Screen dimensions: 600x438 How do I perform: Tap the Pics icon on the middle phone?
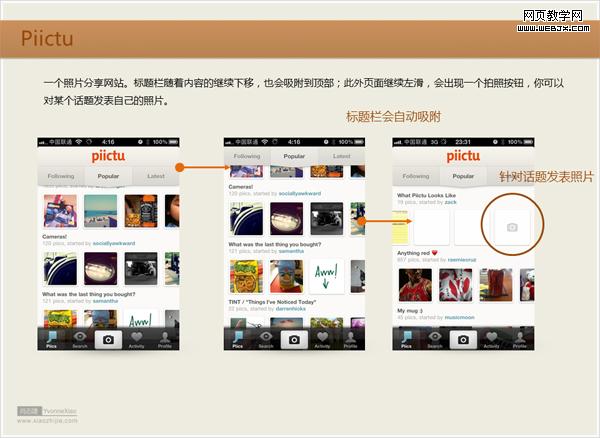click(x=237, y=340)
